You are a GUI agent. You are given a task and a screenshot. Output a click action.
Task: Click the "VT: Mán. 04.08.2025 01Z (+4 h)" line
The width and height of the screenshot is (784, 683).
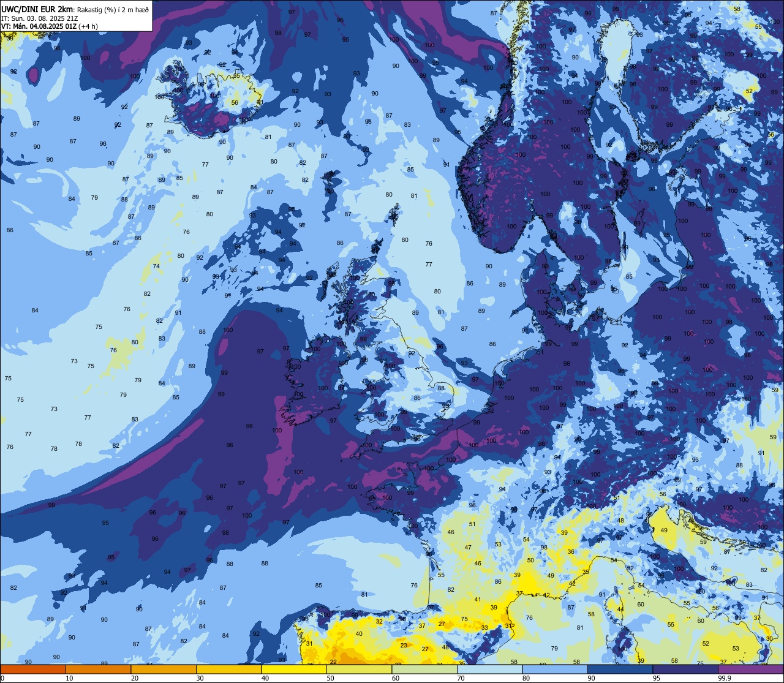(50, 26)
